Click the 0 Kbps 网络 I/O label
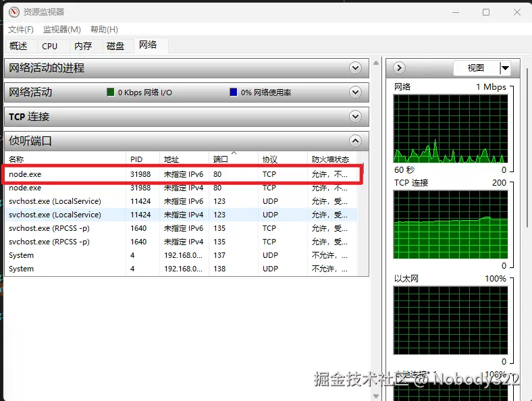This screenshot has width=532, height=401. [145, 92]
